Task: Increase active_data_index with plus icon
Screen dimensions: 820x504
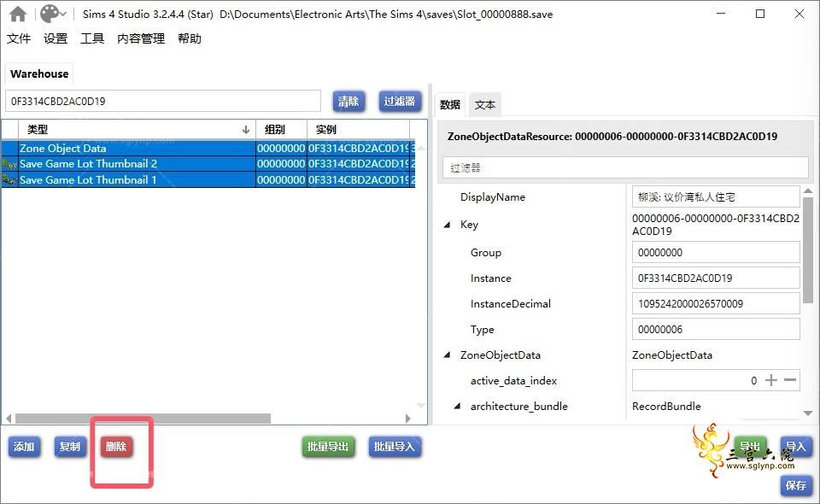Action: tap(771, 380)
